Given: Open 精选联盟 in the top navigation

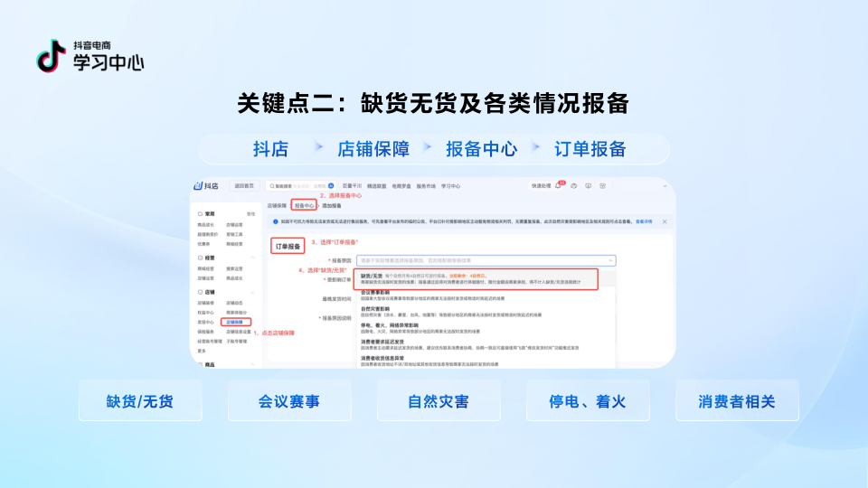Looking at the screenshot, I should click(376, 186).
